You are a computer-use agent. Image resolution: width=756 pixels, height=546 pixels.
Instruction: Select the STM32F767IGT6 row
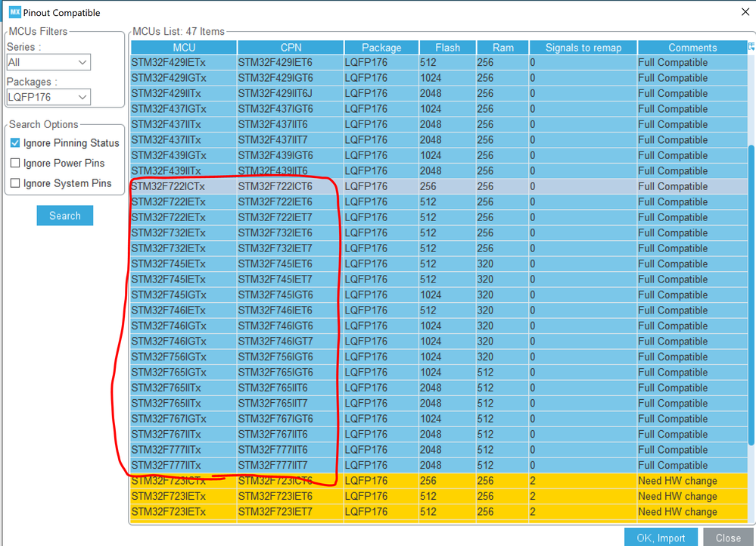pos(291,419)
